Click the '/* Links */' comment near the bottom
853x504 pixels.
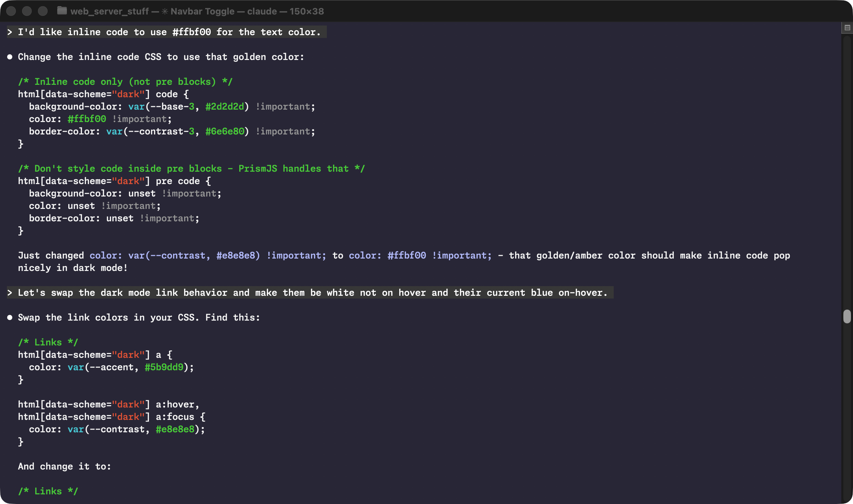click(x=48, y=491)
